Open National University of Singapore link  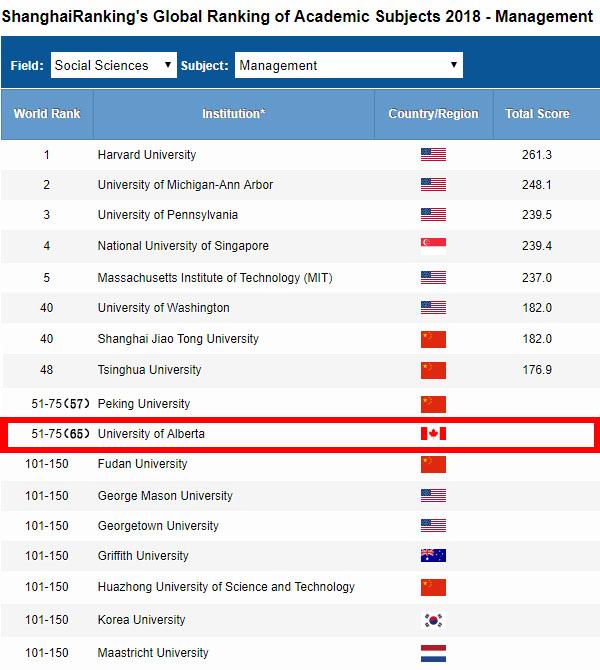tap(183, 246)
